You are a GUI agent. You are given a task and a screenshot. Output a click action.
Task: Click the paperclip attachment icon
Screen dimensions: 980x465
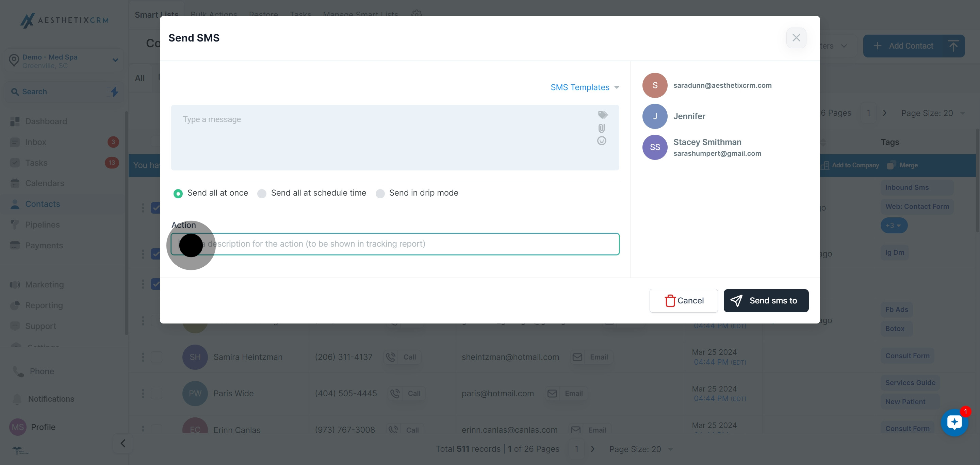click(602, 128)
